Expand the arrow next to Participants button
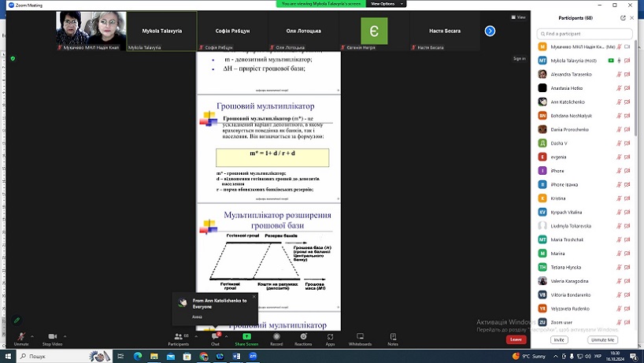644x363 pixels. 196,336
